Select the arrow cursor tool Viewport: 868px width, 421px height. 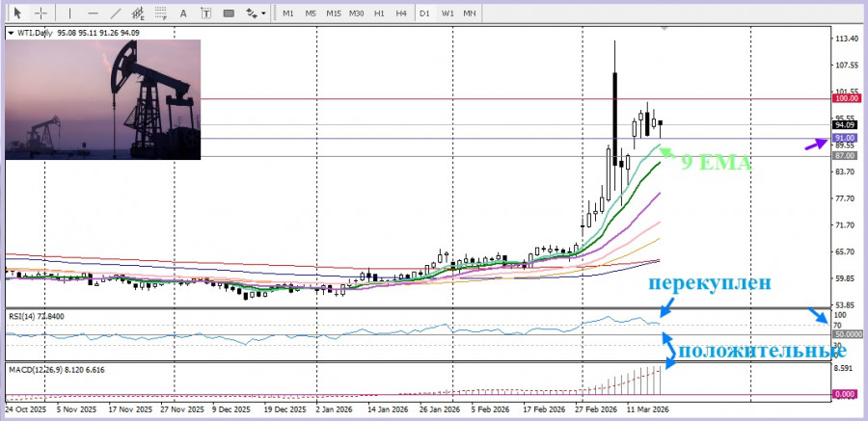click(x=16, y=13)
